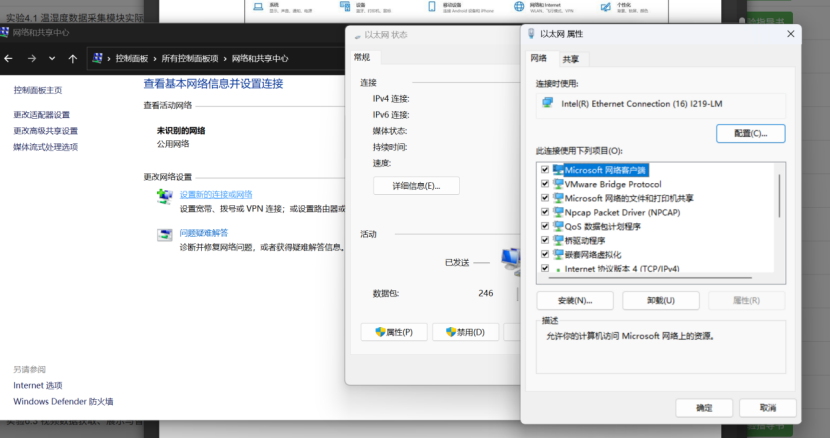The height and width of the screenshot is (438, 830).
Task: Open 控制面板主页 link
Action: (x=38, y=90)
